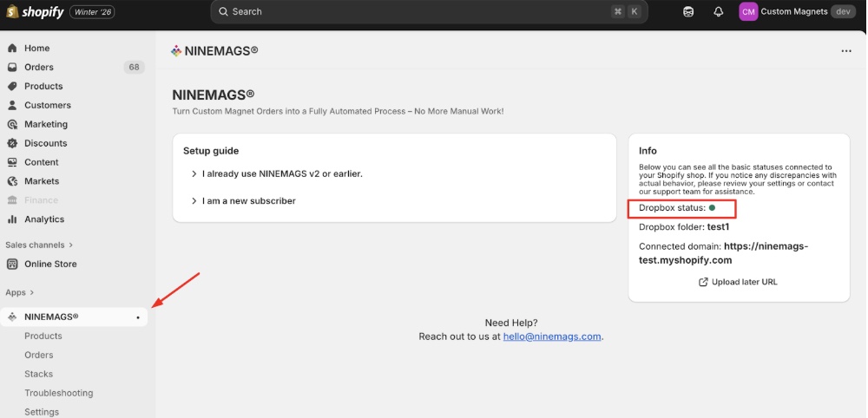Screen dimensions: 868x418
Task: Click the Home icon in sidebar
Action: pos(12,48)
